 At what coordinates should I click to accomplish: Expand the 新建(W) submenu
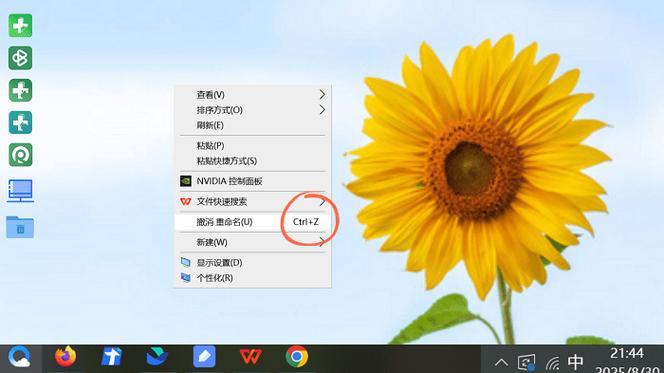coord(252,242)
